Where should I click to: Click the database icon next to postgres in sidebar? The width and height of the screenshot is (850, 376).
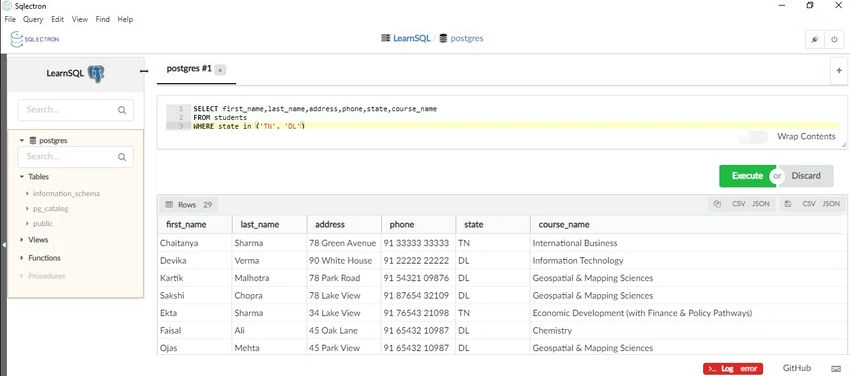[x=33, y=140]
